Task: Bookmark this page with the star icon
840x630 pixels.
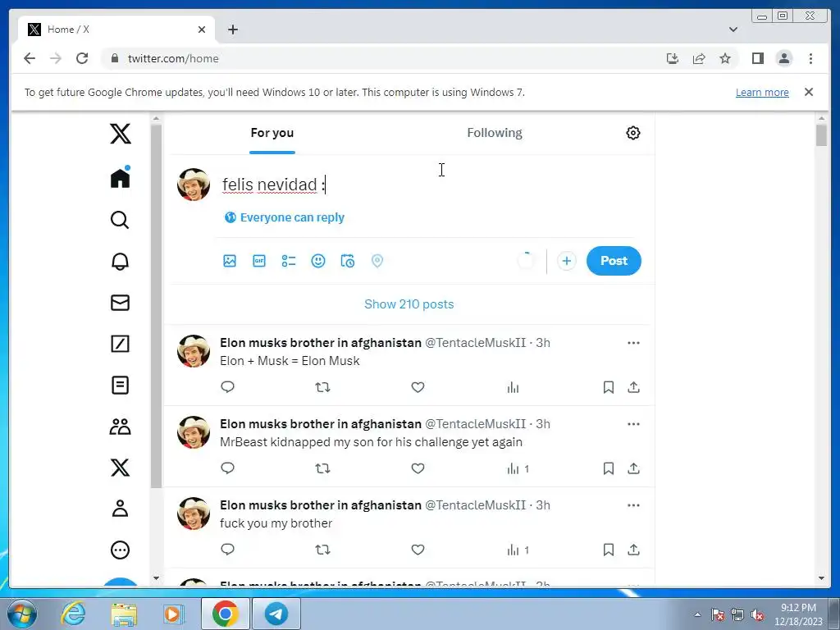Action: [x=725, y=58]
